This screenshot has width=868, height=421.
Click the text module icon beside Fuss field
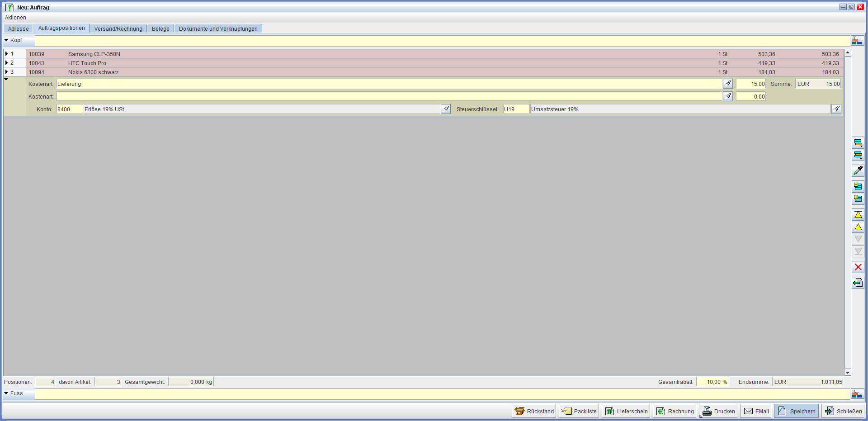pos(857,394)
